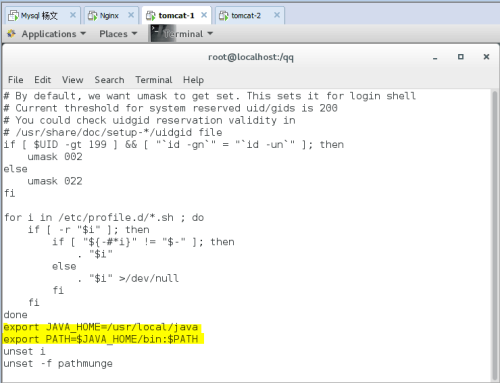Minimize the terminal window
The height and width of the screenshot is (383, 500).
[x=435, y=57]
